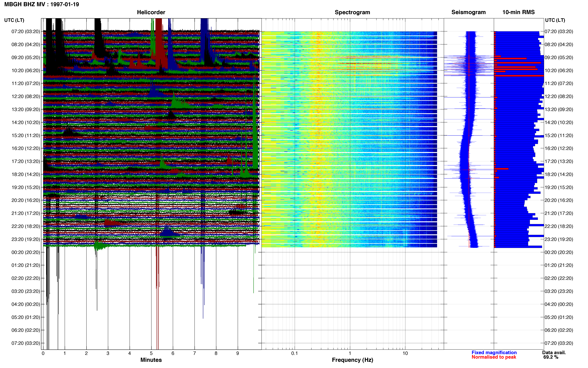Click the left '03:20 (23:20)' time label
The image size is (588, 368).
click(26, 291)
